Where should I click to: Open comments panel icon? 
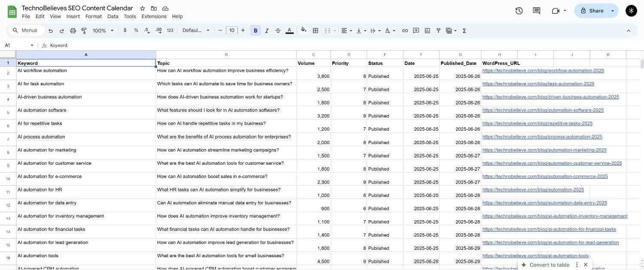(x=536, y=11)
